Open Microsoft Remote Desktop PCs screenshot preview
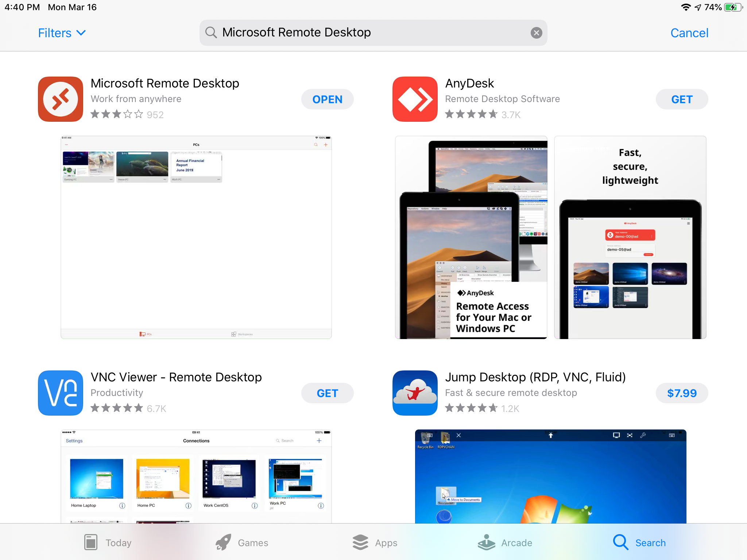The height and width of the screenshot is (560, 747). point(196,237)
